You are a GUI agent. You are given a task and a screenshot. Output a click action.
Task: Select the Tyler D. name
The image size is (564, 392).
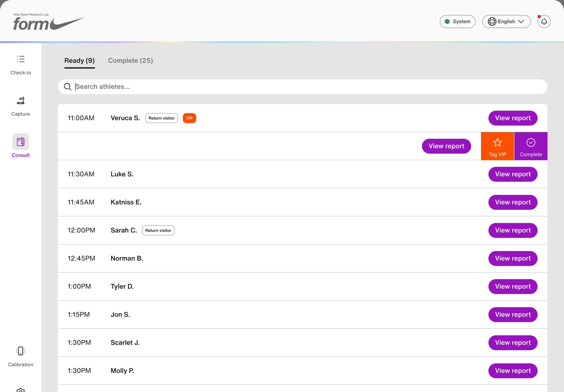pyautogui.click(x=122, y=287)
